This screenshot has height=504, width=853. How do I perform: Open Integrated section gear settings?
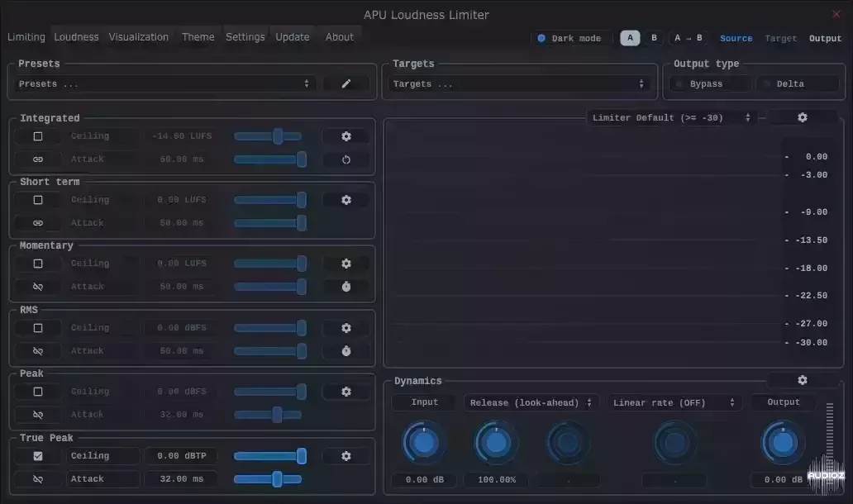[x=346, y=136]
